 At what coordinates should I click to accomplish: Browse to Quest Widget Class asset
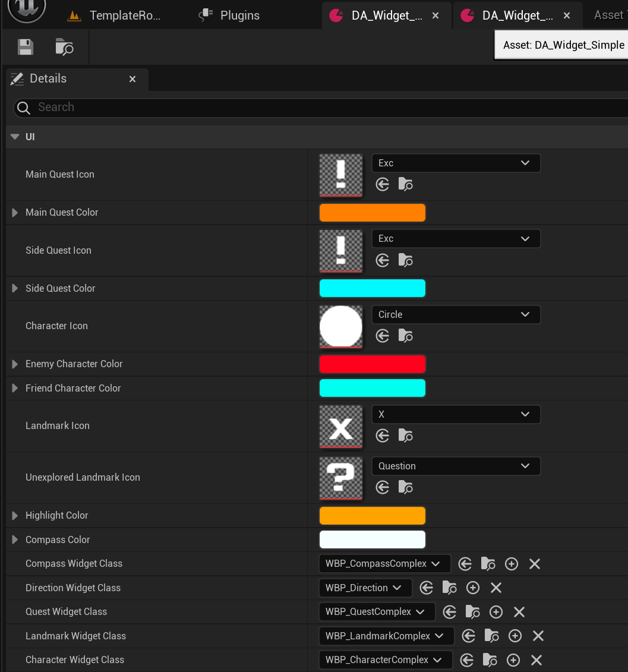tap(472, 612)
